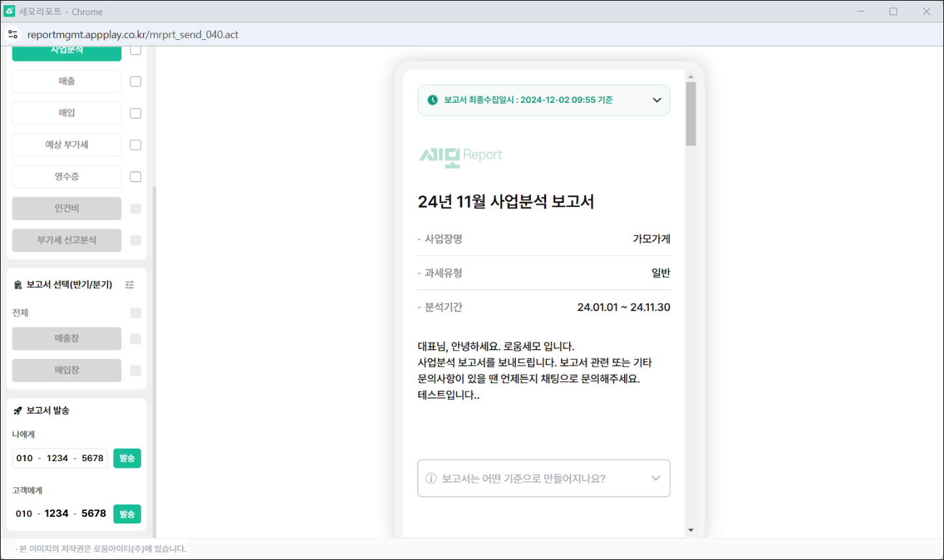Click the rocket icon next to 보고서 발송

click(x=18, y=411)
